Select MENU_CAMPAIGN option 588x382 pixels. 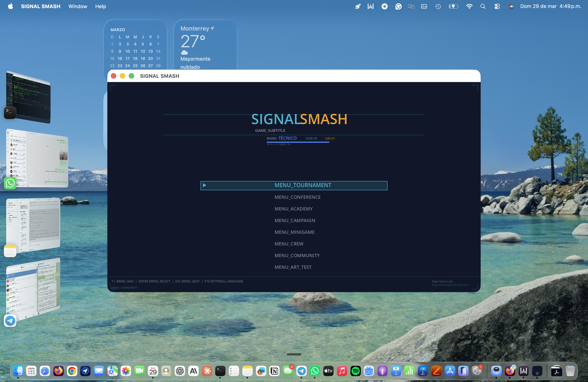point(295,220)
